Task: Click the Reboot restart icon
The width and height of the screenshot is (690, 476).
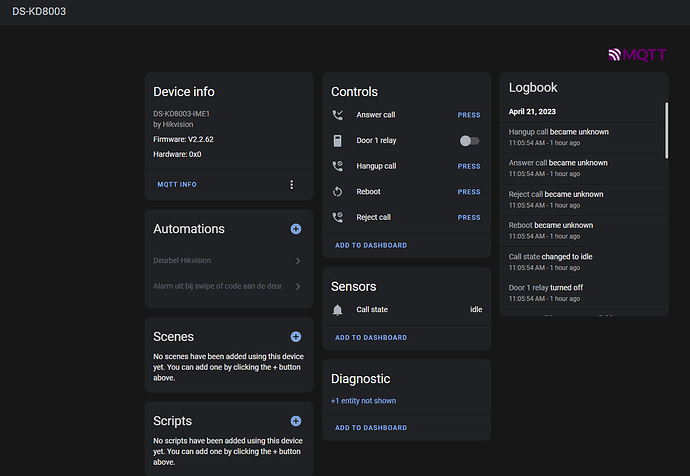Action: pyautogui.click(x=338, y=192)
